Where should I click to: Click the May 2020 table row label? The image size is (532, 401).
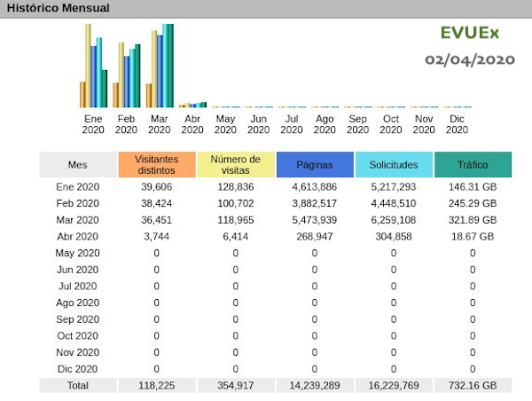[x=78, y=253]
